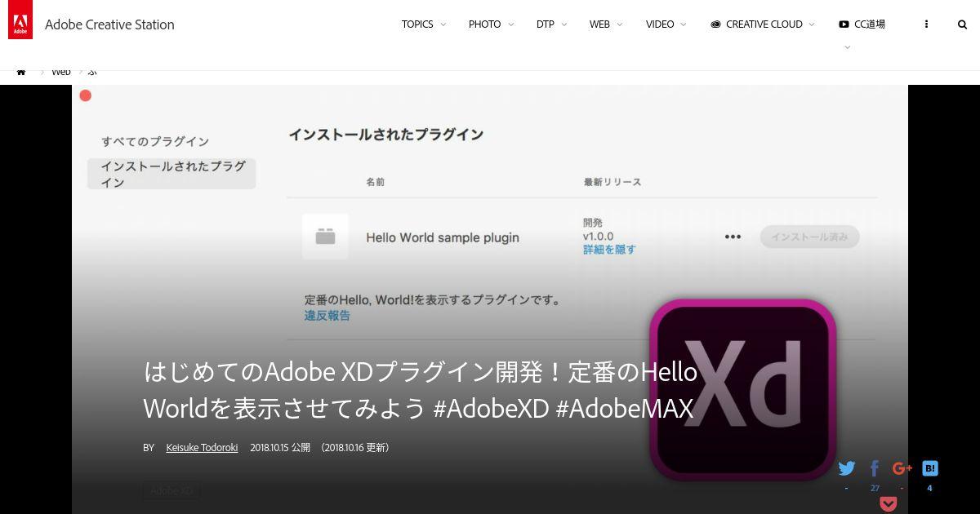The image size is (980, 514).
Task: Share article on Twitter
Action: [847, 468]
